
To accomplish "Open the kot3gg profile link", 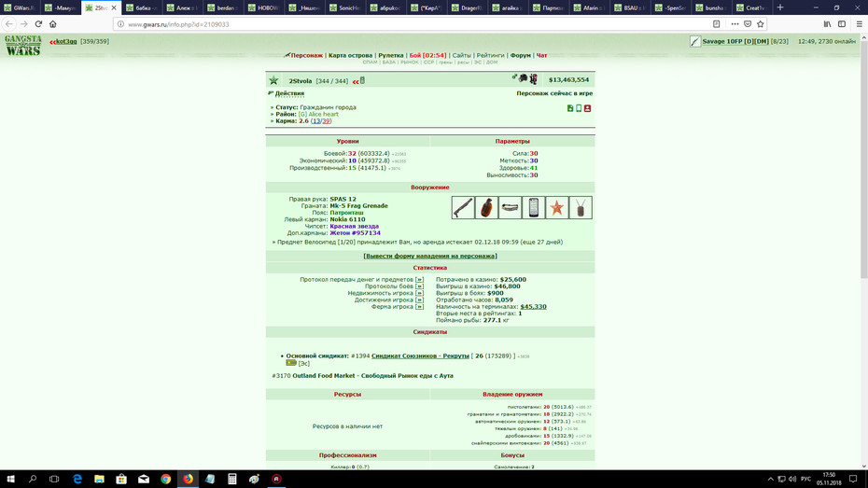I will (x=66, y=41).
